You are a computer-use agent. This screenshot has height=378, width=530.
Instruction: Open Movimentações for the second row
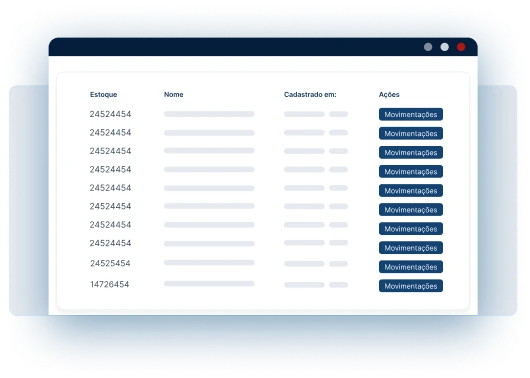[x=411, y=133]
